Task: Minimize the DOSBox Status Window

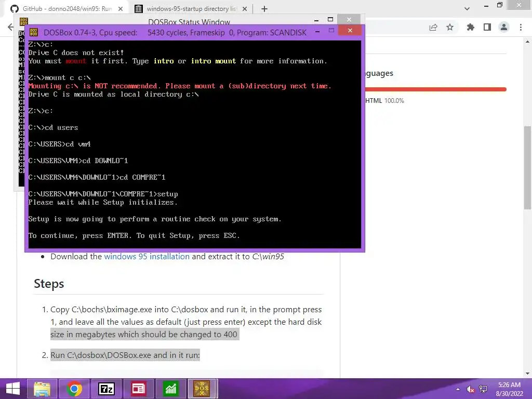Action: click(x=316, y=20)
